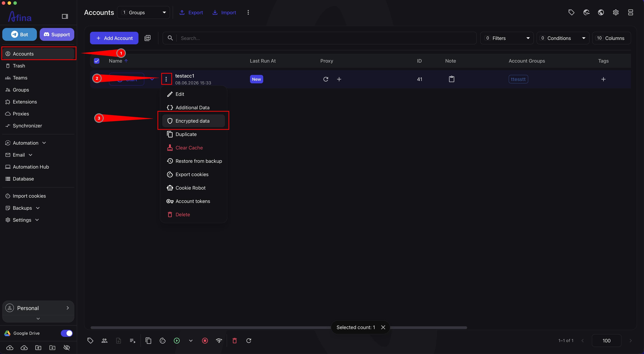
Task: Click the Export link
Action: coord(191,13)
